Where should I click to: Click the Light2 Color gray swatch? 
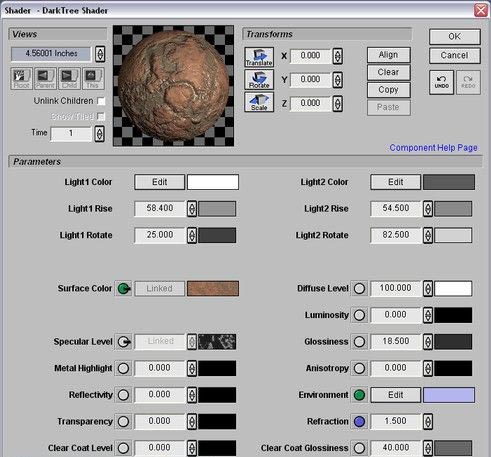449,182
